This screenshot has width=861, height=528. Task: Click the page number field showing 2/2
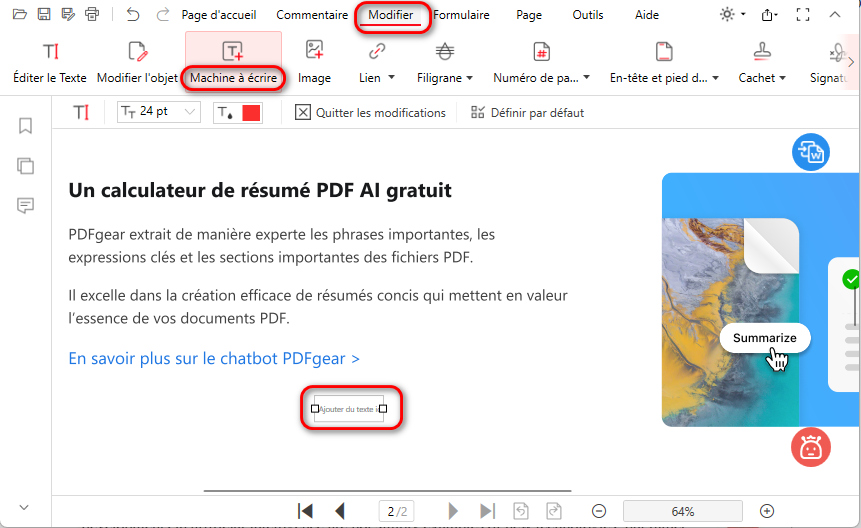click(x=396, y=512)
